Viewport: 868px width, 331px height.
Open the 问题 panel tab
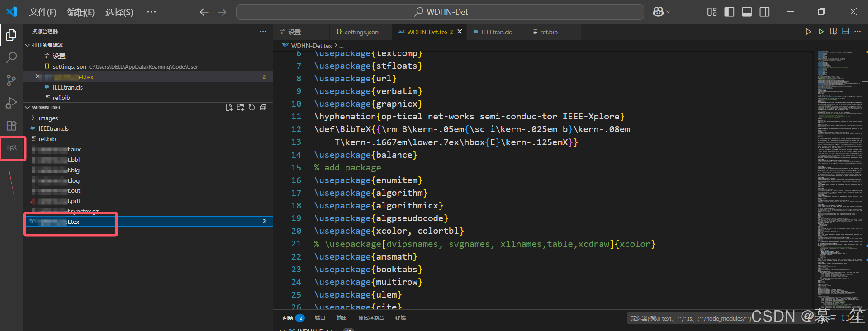click(293, 318)
